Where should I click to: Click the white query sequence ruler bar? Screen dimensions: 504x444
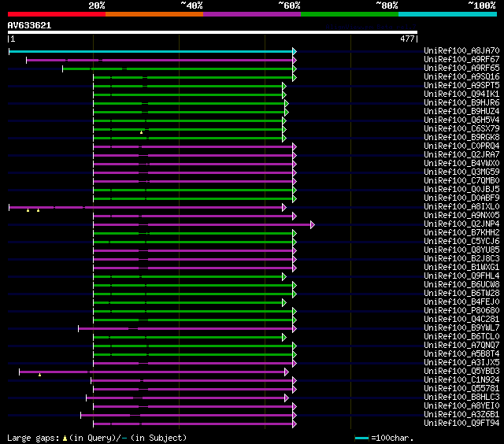point(212,32)
